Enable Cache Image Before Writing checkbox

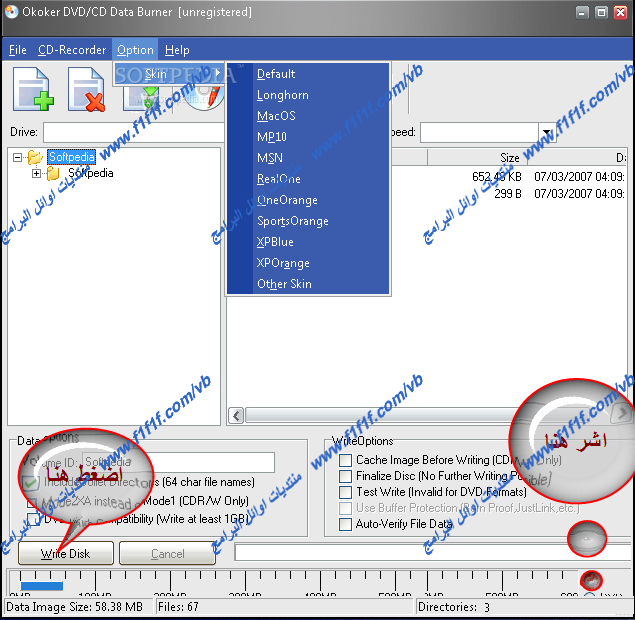(345, 461)
